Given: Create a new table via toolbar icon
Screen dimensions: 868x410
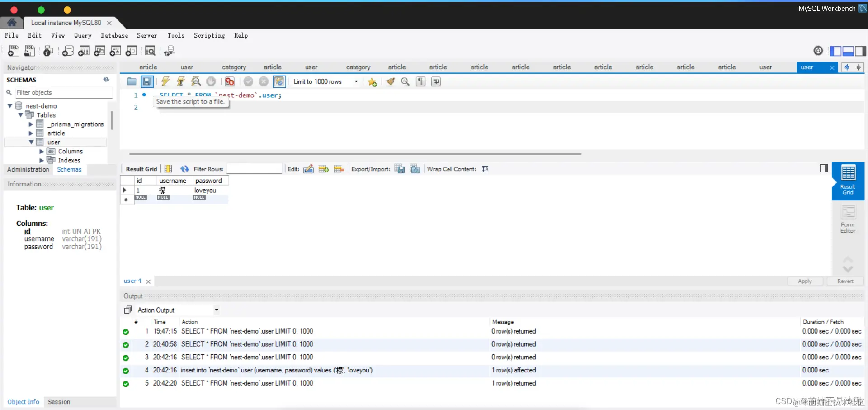Looking at the screenshot, I should pos(84,51).
